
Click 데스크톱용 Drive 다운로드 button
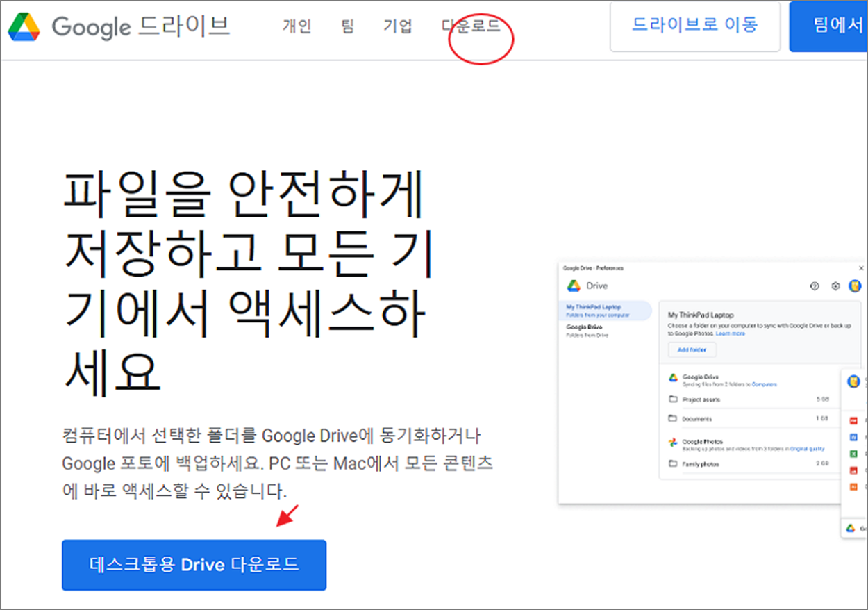pos(194,565)
